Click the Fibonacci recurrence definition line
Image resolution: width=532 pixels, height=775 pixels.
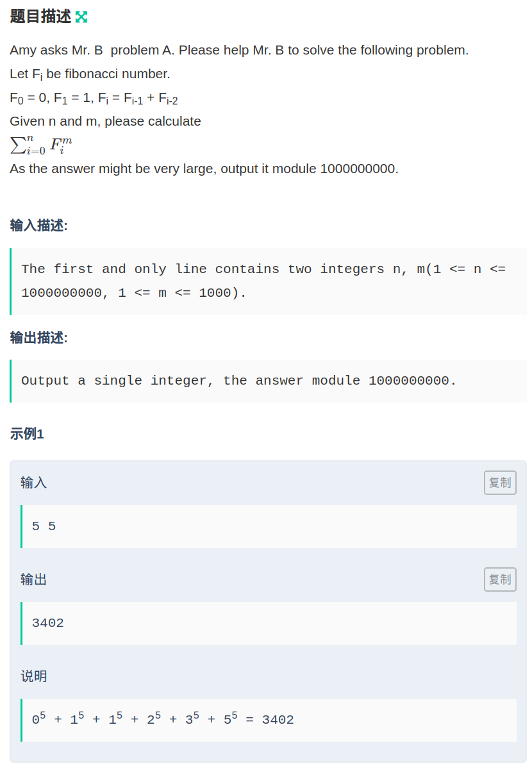(94, 98)
